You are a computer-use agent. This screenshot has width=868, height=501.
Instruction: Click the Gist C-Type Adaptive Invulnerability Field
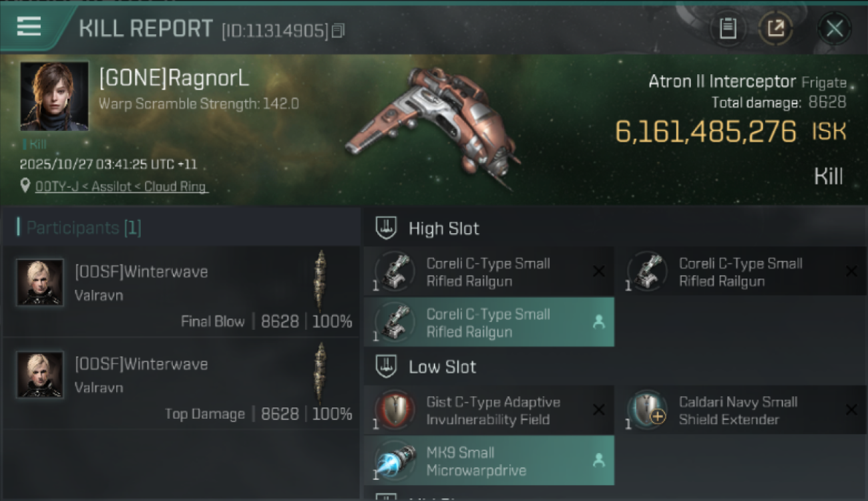coord(489,411)
